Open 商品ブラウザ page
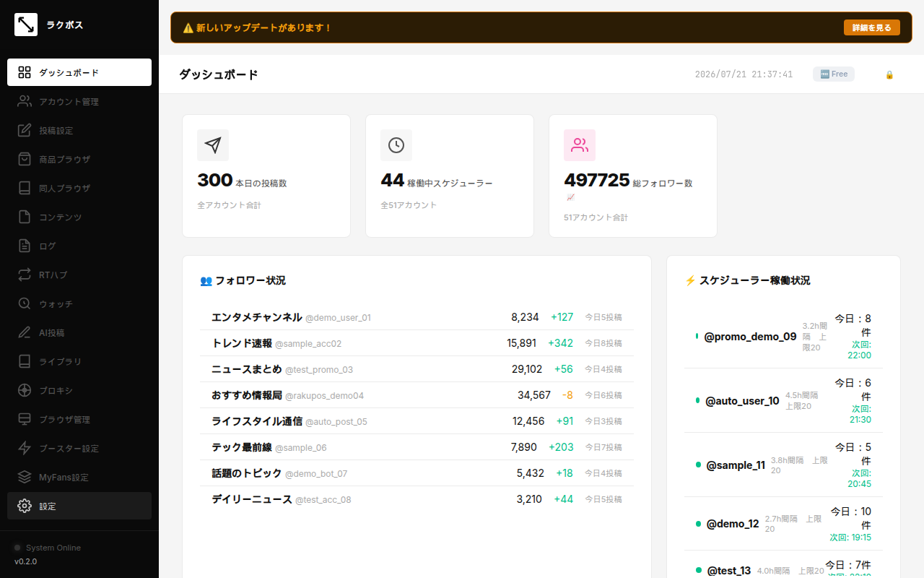 click(79, 159)
